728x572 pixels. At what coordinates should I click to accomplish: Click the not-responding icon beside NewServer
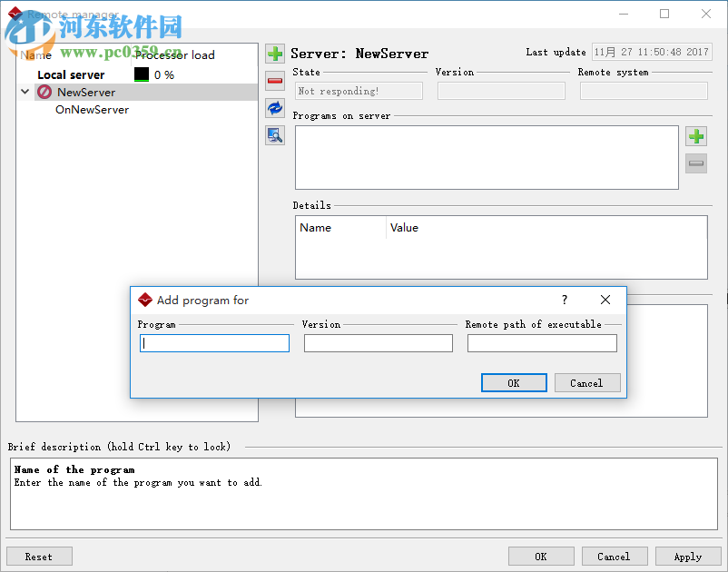pos(44,92)
